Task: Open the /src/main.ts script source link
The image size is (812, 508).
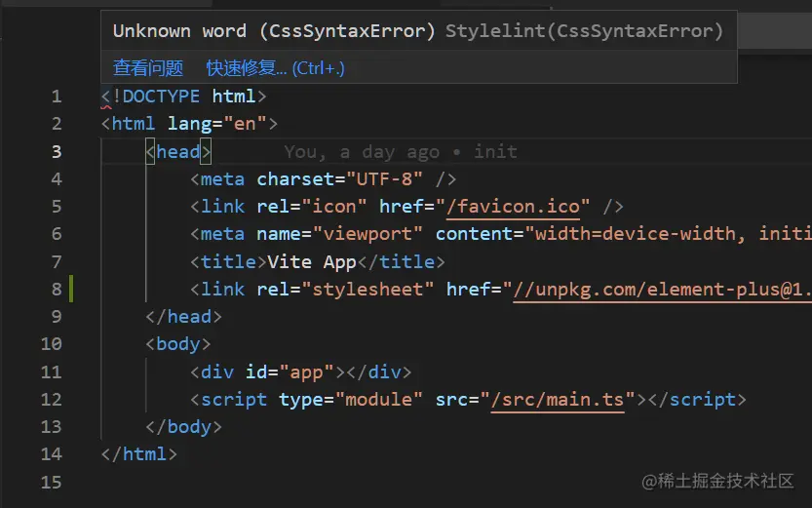Action: (x=558, y=400)
